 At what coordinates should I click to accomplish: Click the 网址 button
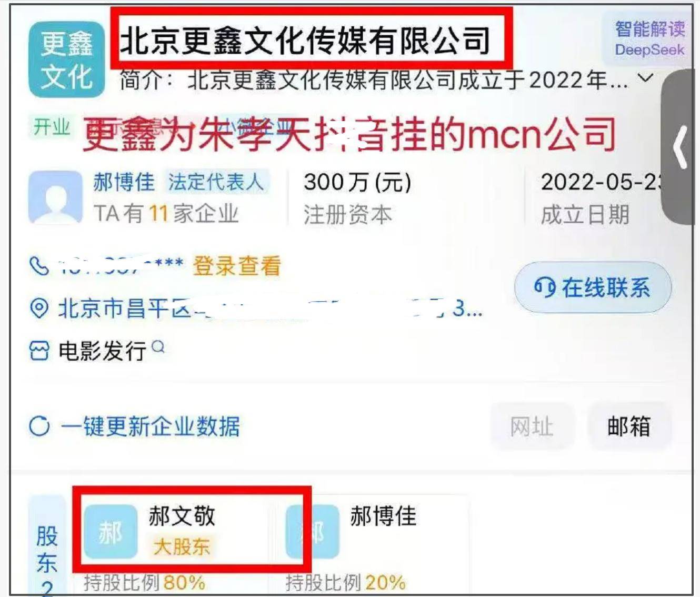[x=532, y=426]
